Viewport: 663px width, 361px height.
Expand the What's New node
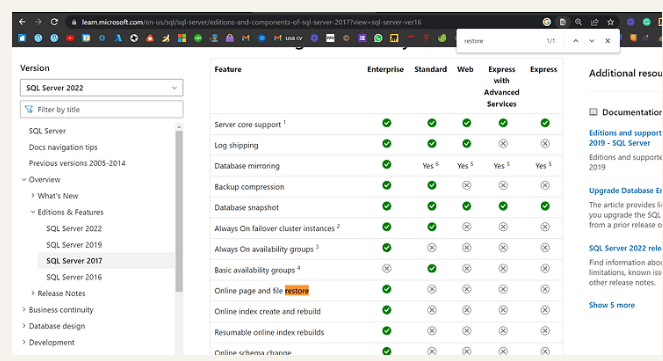coord(33,195)
